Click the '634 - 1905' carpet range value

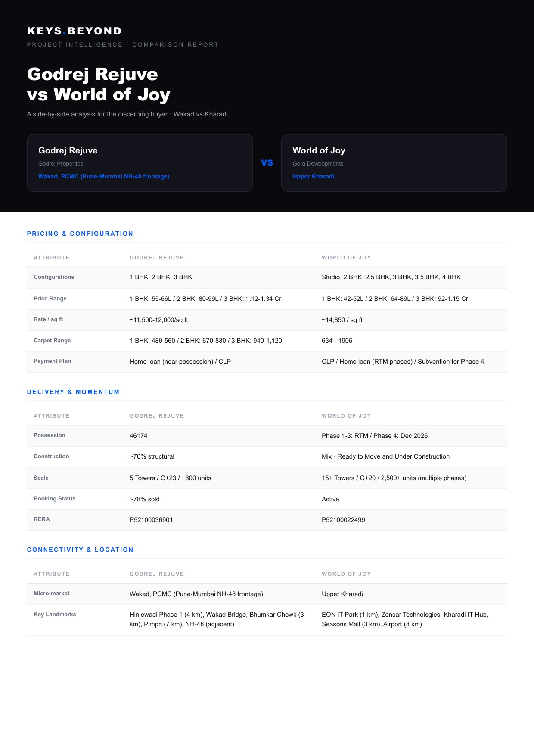(337, 341)
